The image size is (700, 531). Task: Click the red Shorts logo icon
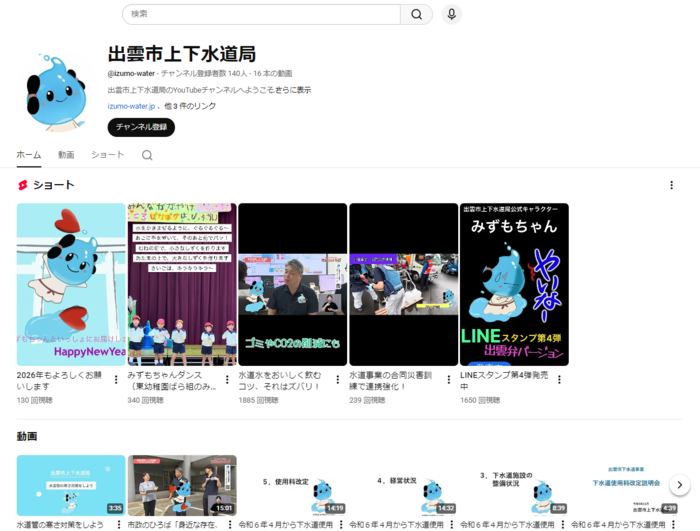tap(23, 185)
